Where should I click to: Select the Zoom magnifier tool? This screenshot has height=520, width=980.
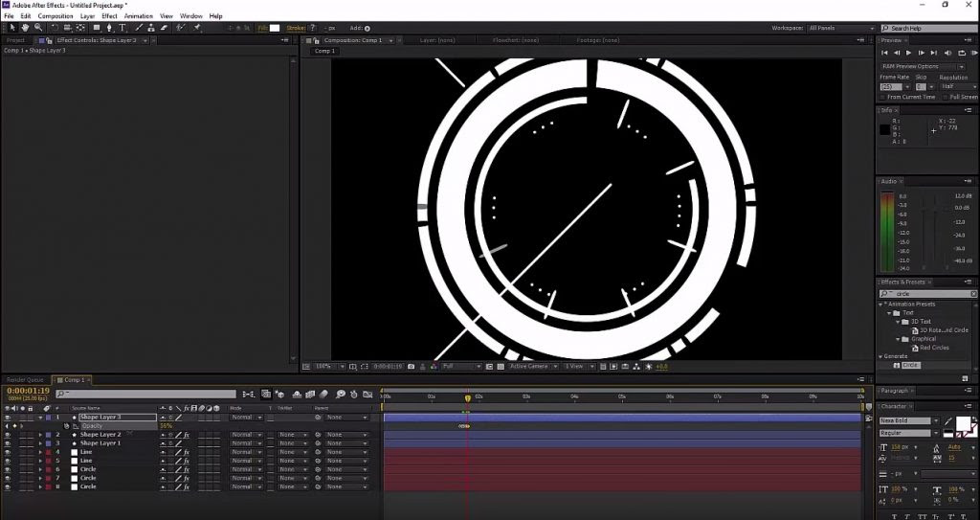point(38,28)
